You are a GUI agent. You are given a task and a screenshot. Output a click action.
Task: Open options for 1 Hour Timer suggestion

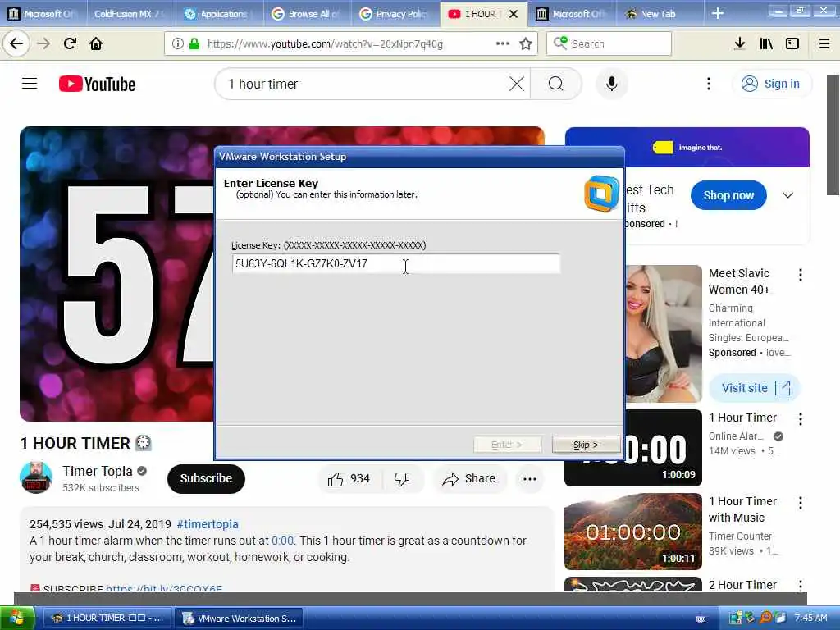(x=800, y=419)
